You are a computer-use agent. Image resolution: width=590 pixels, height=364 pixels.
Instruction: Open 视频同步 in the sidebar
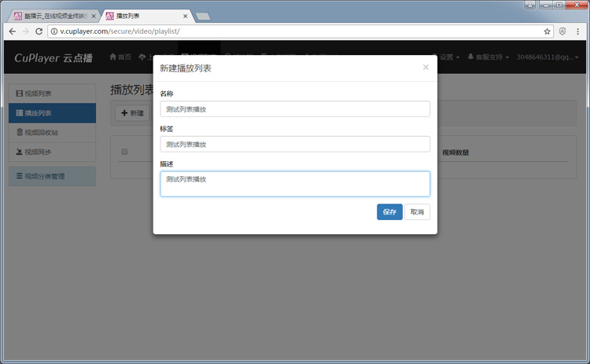(x=52, y=152)
